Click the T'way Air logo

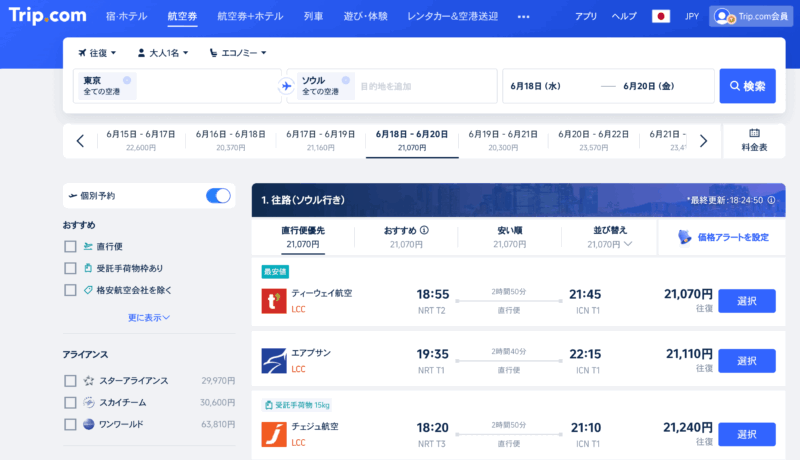click(x=274, y=301)
